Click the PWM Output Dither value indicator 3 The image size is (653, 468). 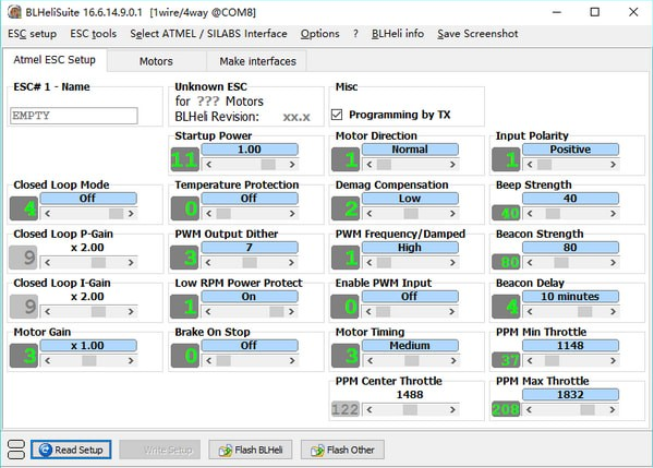tap(184, 258)
